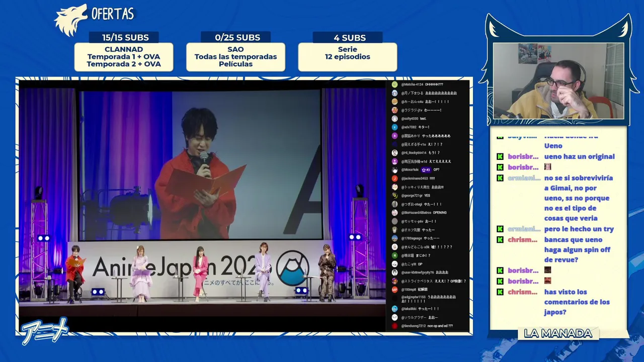Screen dimensions: 644x362
Task: Click Kick badge beside 'bancas que ueno'
Action: [x=500, y=240]
